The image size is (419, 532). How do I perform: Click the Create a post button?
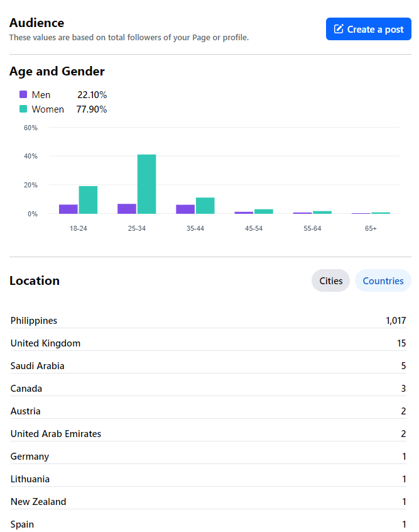368,29
